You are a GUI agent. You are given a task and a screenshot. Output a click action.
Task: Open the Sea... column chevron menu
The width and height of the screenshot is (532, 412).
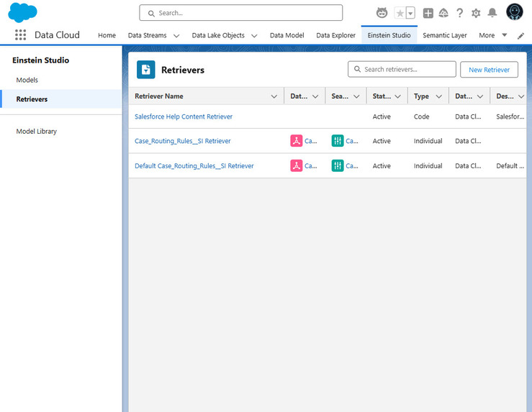pos(356,96)
